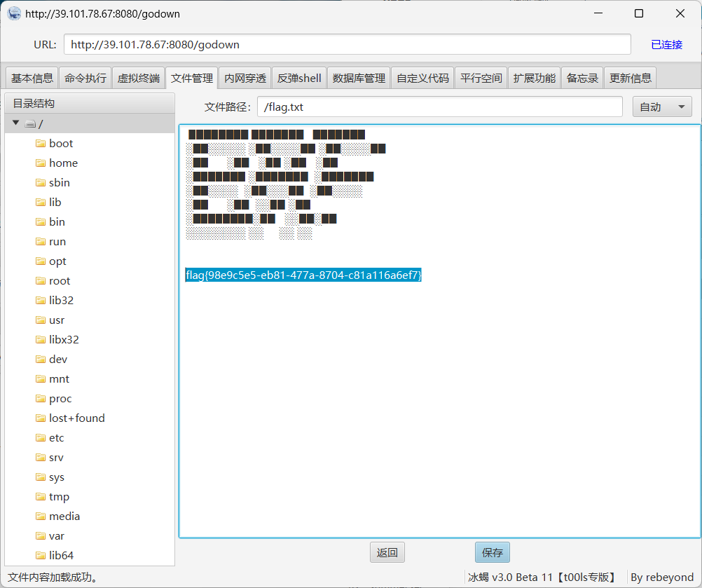The height and width of the screenshot is (588, 702).
Task: Collapse the root / tree node
Action: (x=15, y=123)
